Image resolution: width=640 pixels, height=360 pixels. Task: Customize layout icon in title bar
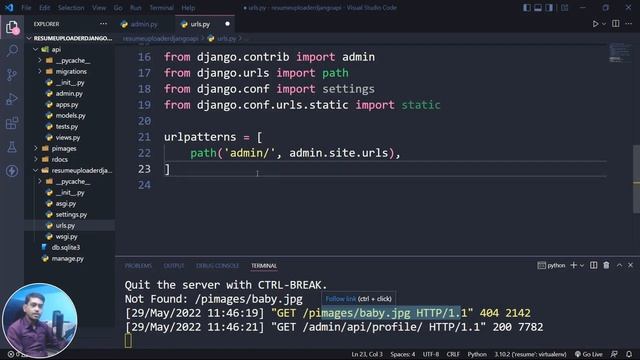tap(564, 7)
